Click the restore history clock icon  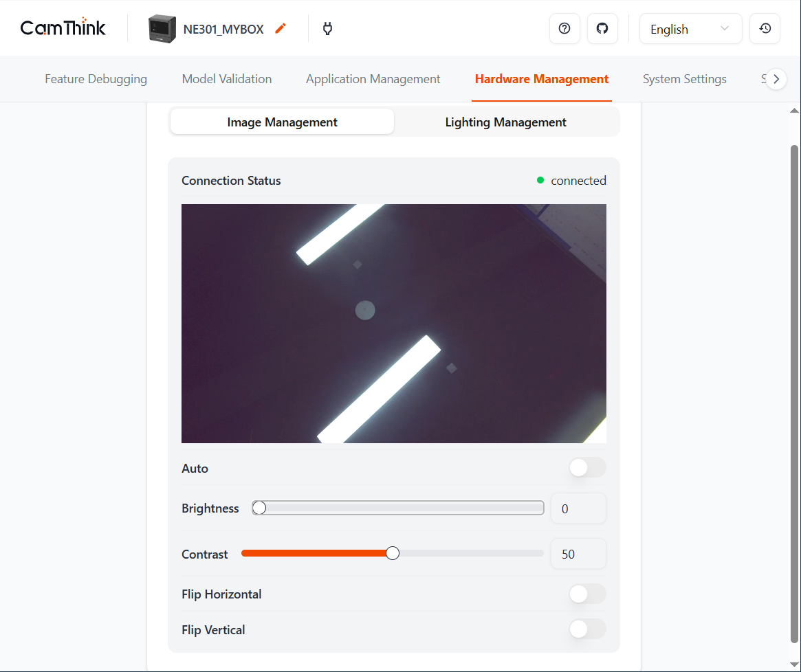(x=765, y=28)
